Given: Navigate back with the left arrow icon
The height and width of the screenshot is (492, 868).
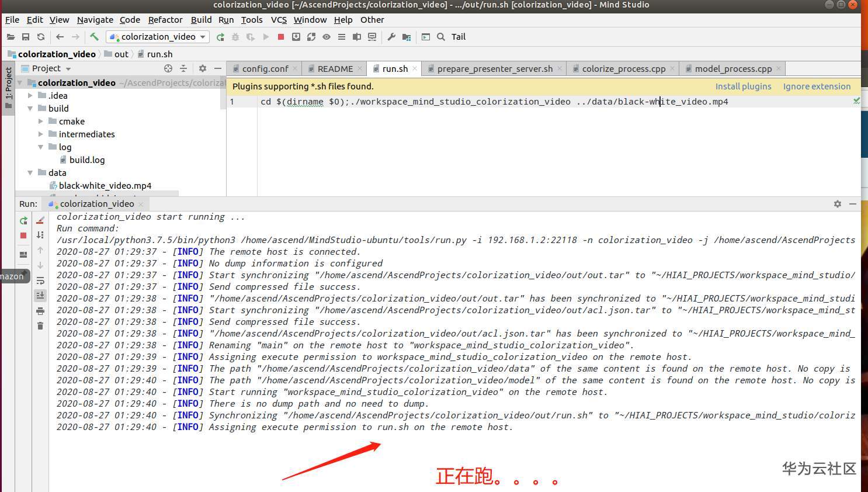Looking at the screenshot, I should (x=60, y=37).
